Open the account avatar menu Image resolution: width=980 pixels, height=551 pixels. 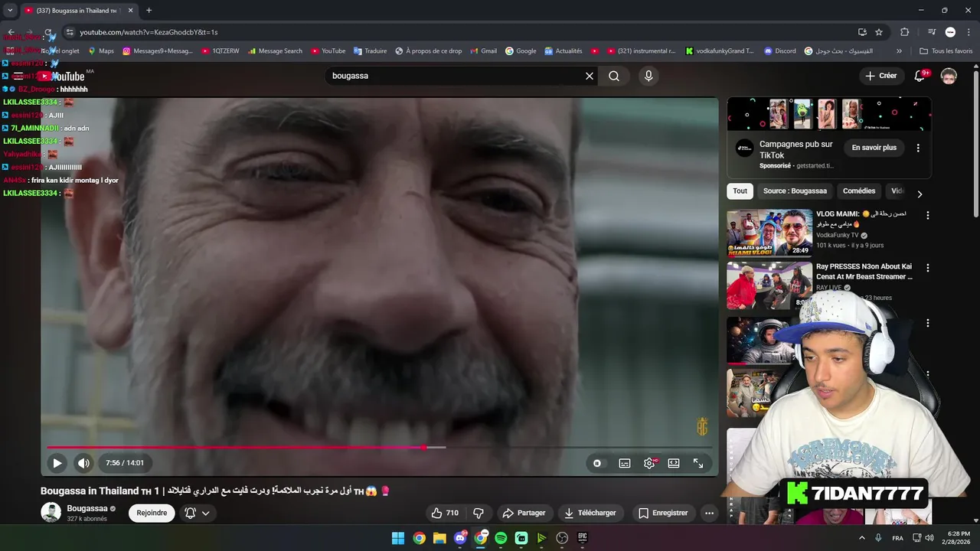[949, 76]
